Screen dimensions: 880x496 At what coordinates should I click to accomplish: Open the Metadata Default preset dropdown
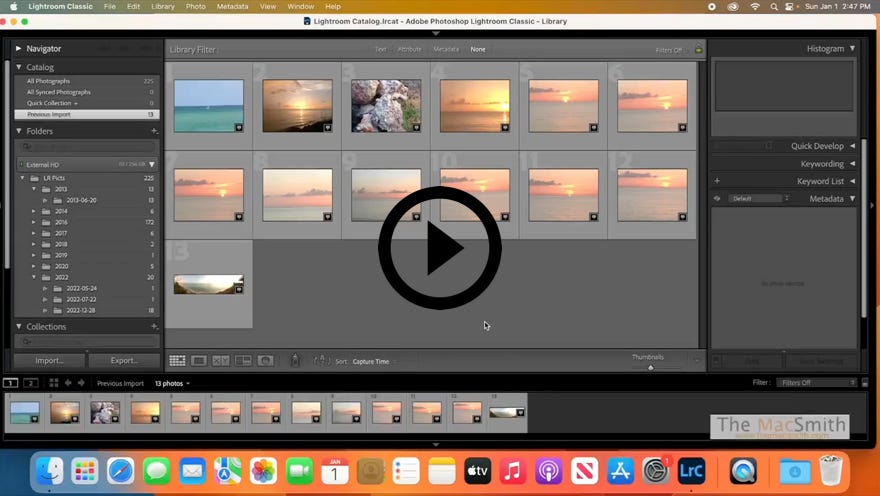pyautogui.click(x=759, y=199)
